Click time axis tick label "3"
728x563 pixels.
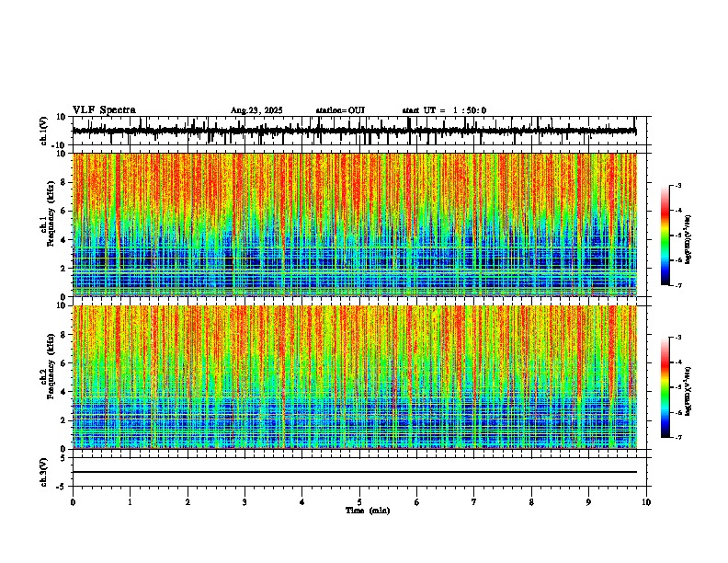(x=245, y=502)
